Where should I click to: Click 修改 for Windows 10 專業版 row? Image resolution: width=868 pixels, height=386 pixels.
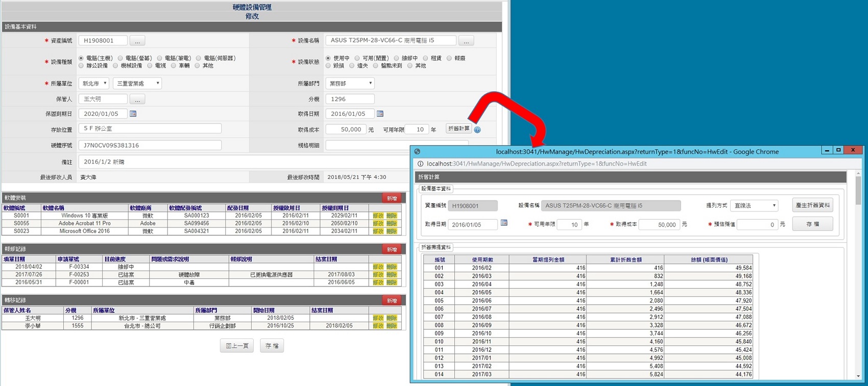tap(378, 216)
